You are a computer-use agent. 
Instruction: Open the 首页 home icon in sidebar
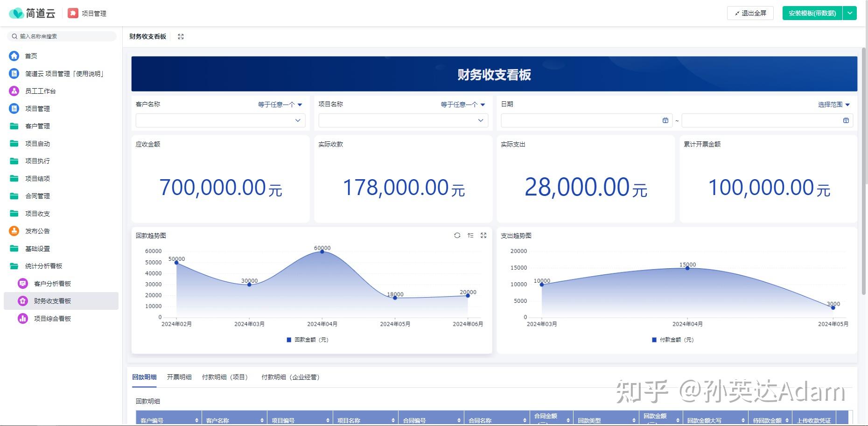coord(14,56)
